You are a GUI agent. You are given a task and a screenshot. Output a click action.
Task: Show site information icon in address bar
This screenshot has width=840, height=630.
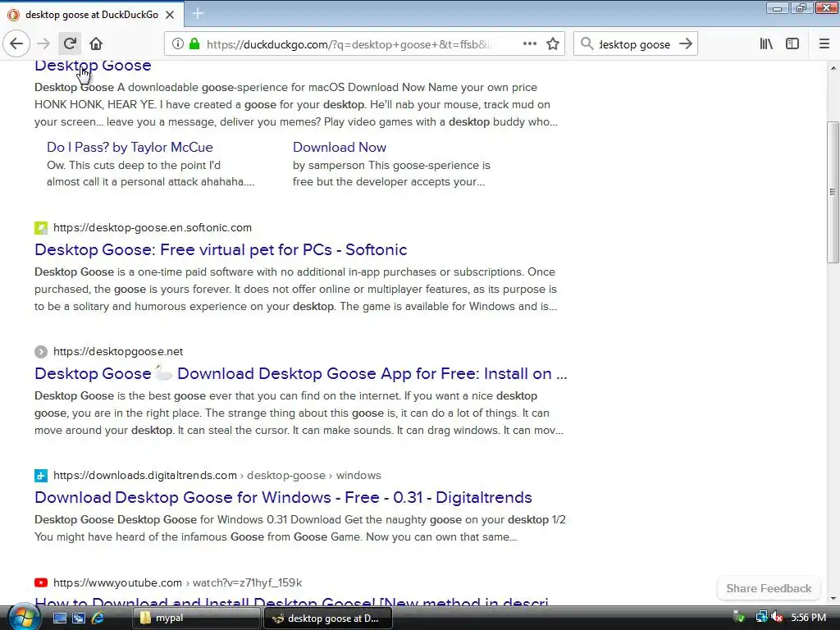click(x=177, y=43)
